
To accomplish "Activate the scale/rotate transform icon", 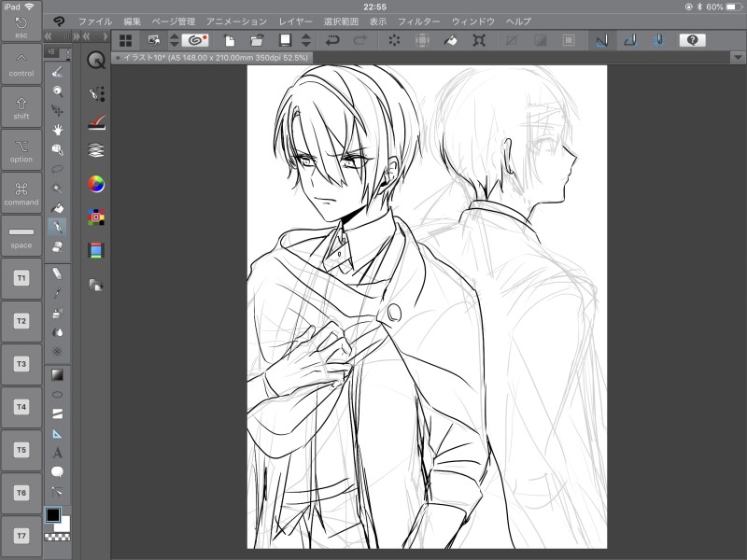I will click(479, 40).
